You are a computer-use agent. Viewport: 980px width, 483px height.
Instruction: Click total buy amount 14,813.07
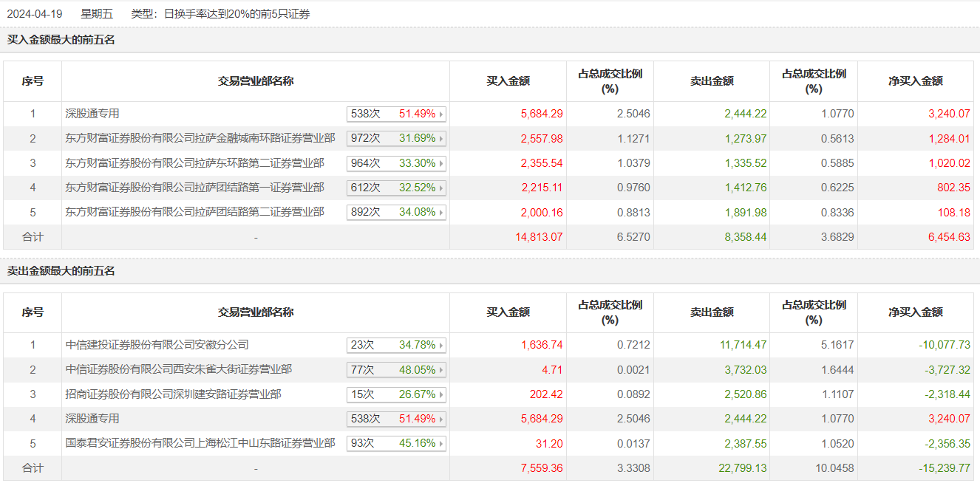click(540, 237)
